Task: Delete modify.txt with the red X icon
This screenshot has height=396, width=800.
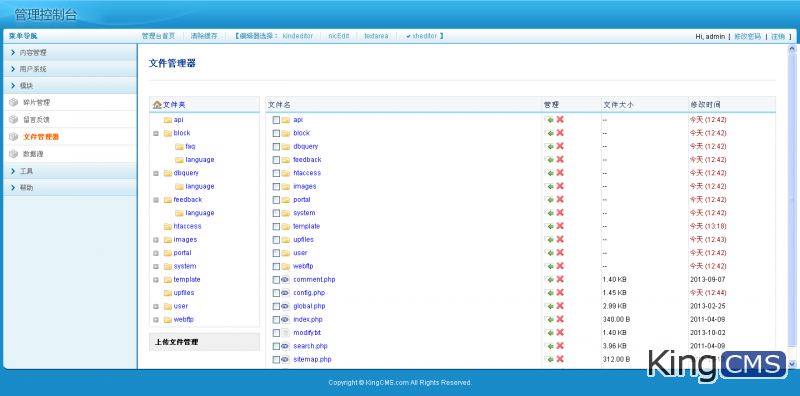Action: tap(560, 332)
